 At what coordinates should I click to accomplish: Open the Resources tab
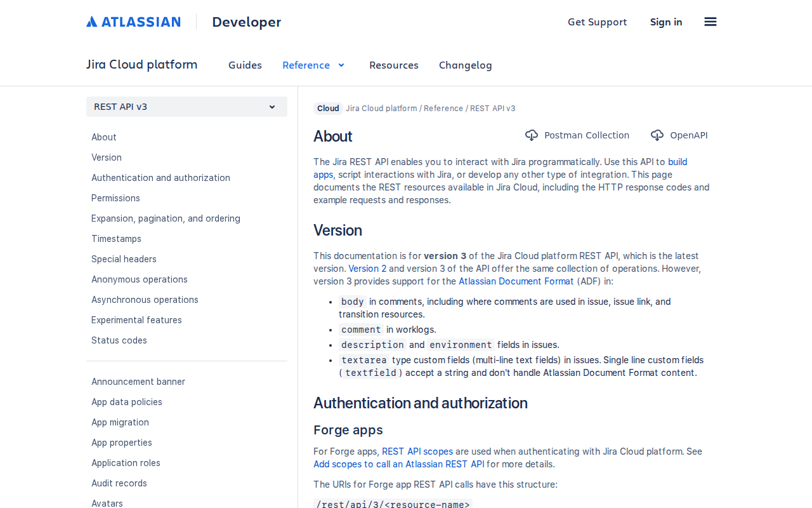[394, 65]
